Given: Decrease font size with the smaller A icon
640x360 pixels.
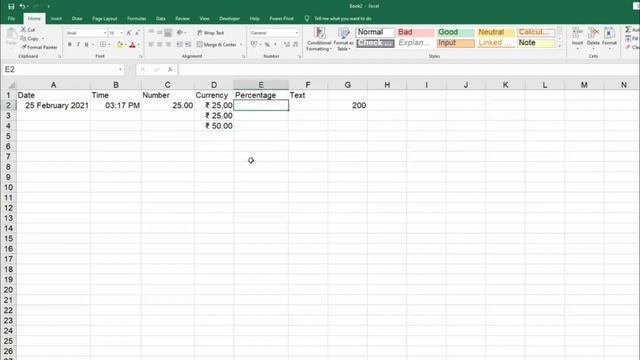Looking at the screenshot, I should point(137,33).
